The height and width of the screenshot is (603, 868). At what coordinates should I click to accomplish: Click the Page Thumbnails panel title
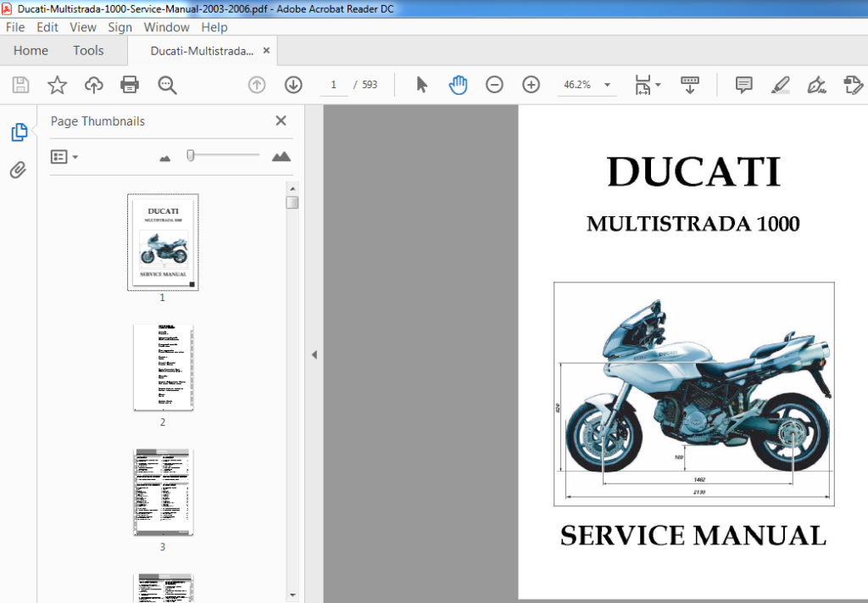97,121
